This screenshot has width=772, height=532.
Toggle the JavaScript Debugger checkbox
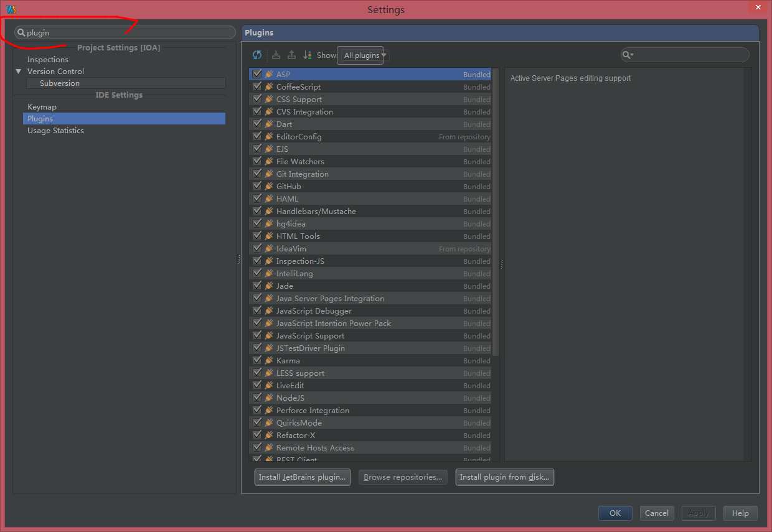tap(257, 310)
